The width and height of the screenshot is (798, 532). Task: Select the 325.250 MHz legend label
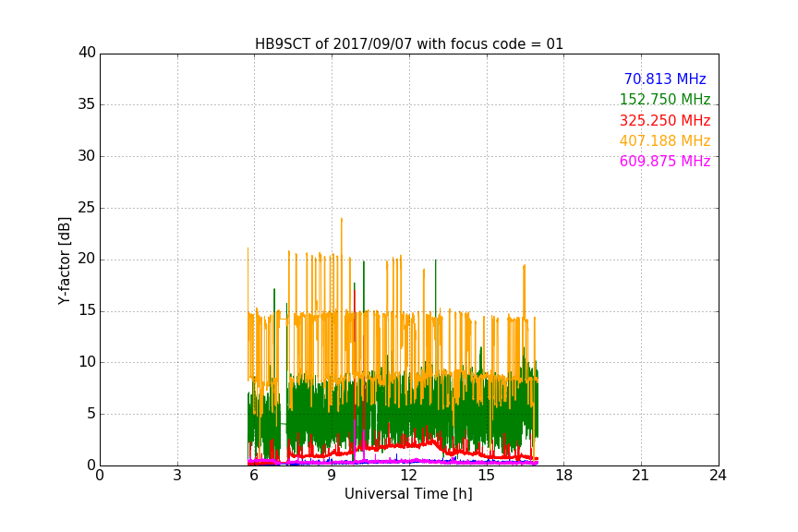point(665,120)
